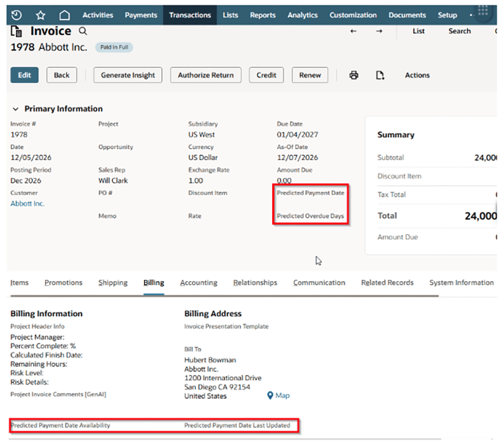Screen dimensions: 500x448
Task: Click the Invoice record type icon
Action: 16,31
